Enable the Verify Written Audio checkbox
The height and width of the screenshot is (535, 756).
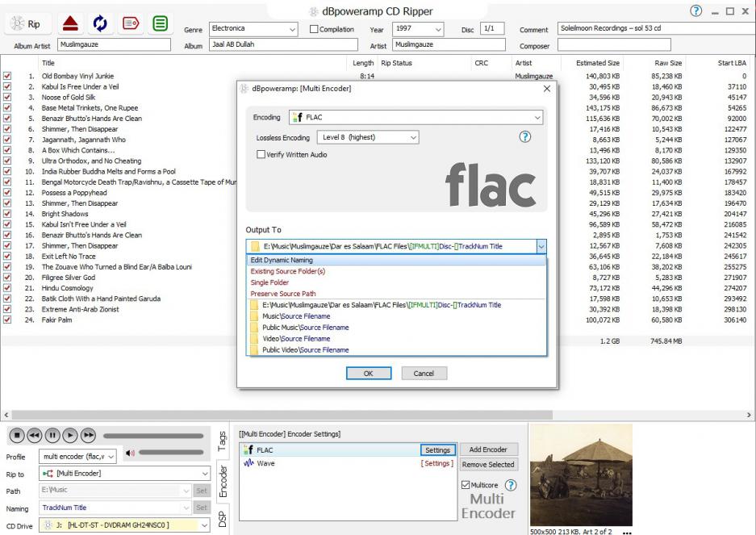click(x=261, y=155)
